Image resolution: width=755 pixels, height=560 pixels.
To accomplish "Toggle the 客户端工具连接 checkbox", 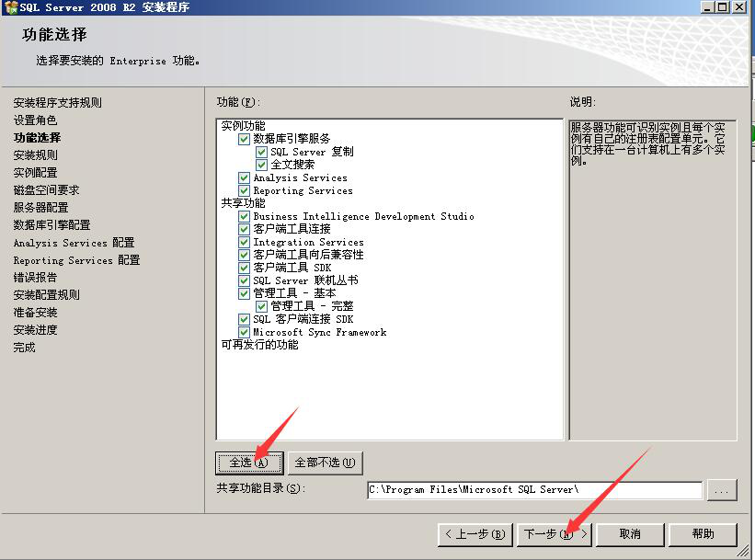I will click(244, 229).
